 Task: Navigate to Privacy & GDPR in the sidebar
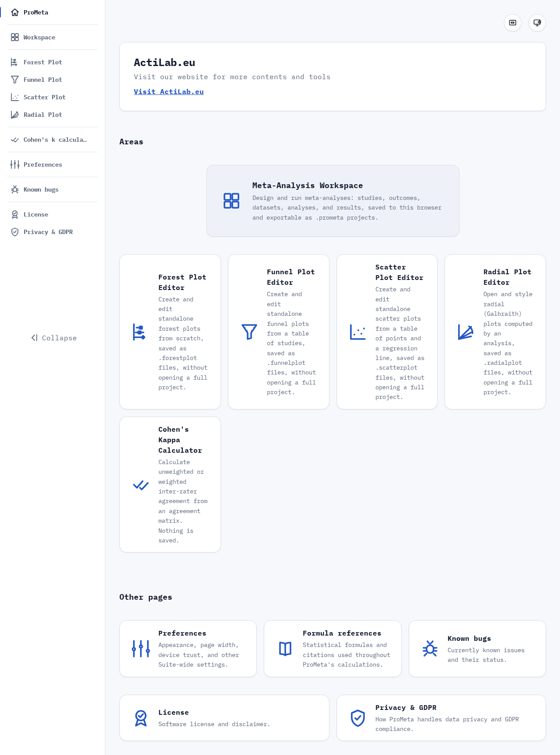click(x=52, y=232)
